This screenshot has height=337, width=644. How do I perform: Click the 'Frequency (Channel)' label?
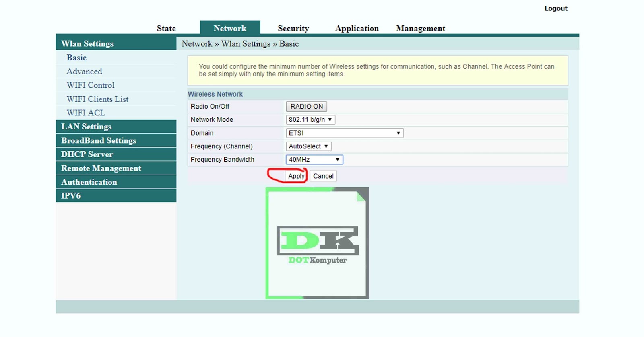(x=221, y=146)
